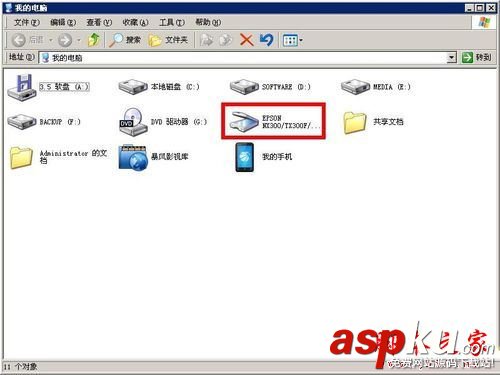Open the Edit menu

click(x=63, y=22)
